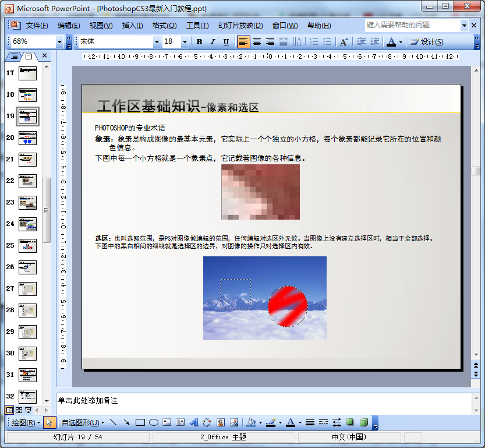Select the Oval drawing tool
Screen dimensions: 485x448
154,422
